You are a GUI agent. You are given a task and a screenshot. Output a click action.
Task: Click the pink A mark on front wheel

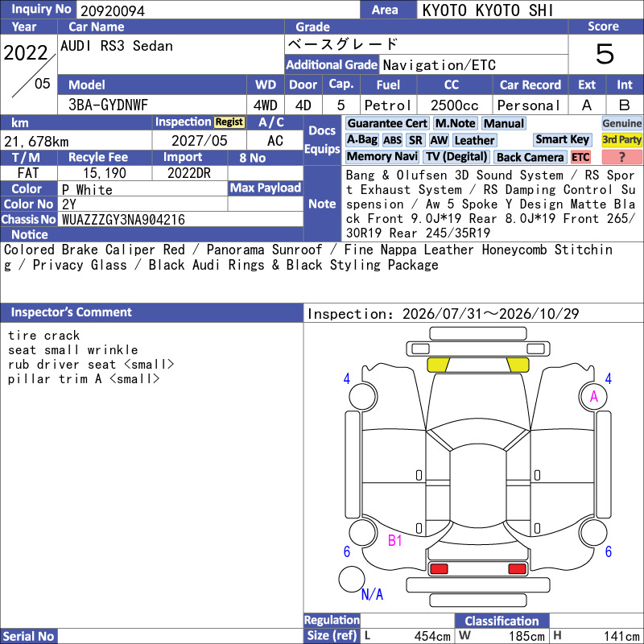pos(593,396)
